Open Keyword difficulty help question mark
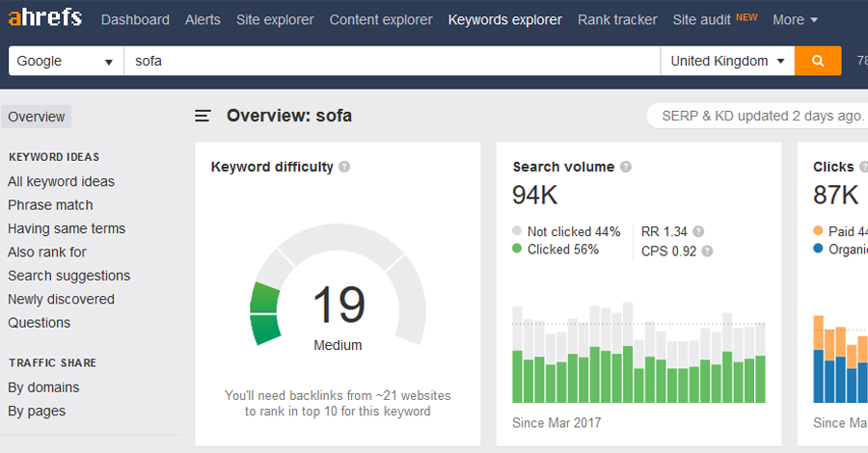 344,167
